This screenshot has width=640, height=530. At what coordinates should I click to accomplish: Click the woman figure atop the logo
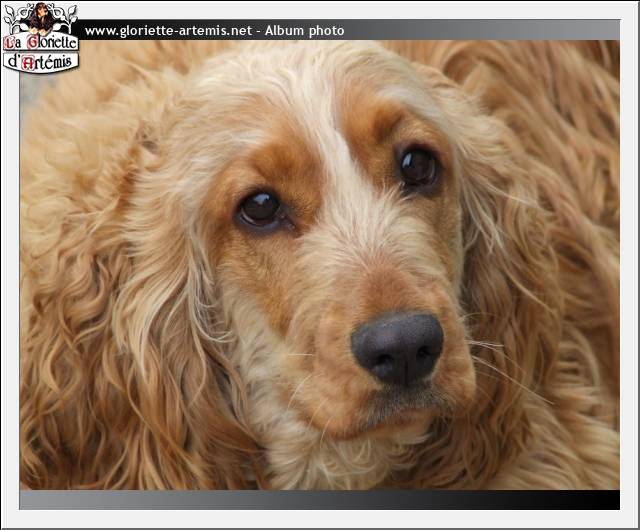click(x=41, y=17)
